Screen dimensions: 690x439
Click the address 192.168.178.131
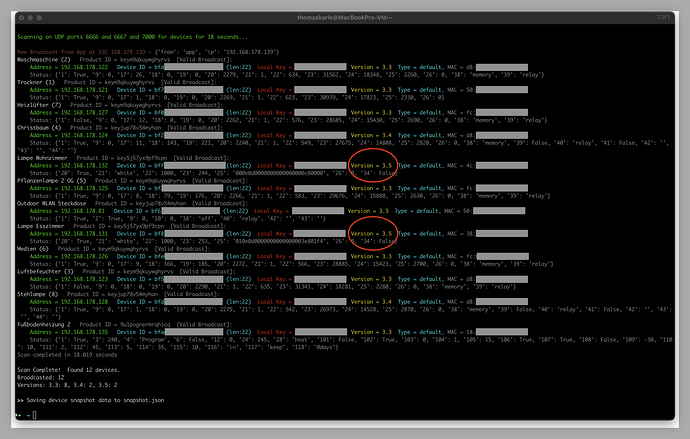pyautogui.click(x=84, y=234)
